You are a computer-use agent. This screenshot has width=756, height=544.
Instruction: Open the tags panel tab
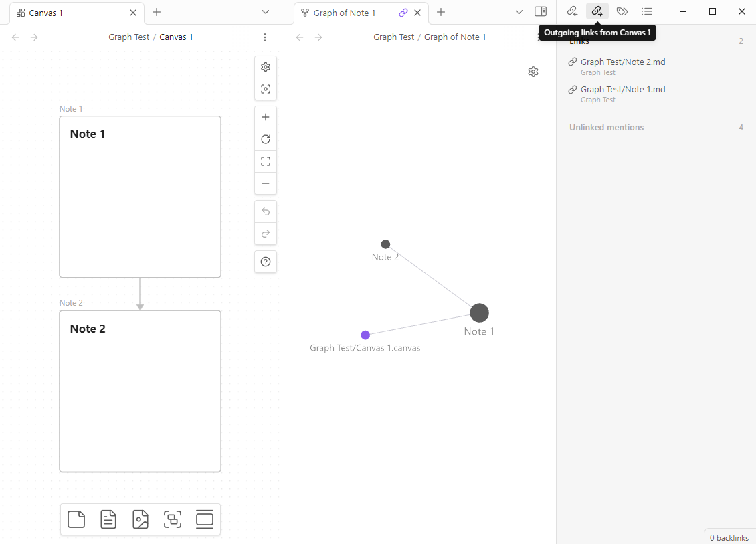622,11
